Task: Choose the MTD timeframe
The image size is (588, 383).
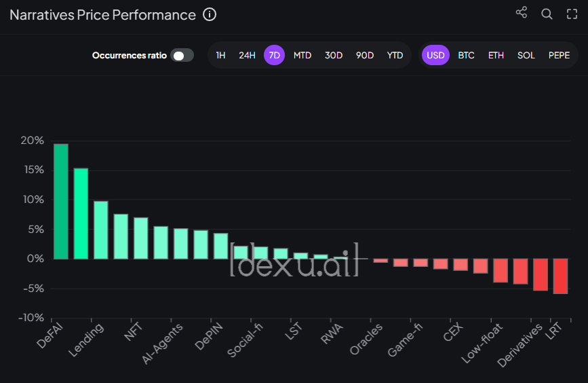Action: click(x=302, y=55)
